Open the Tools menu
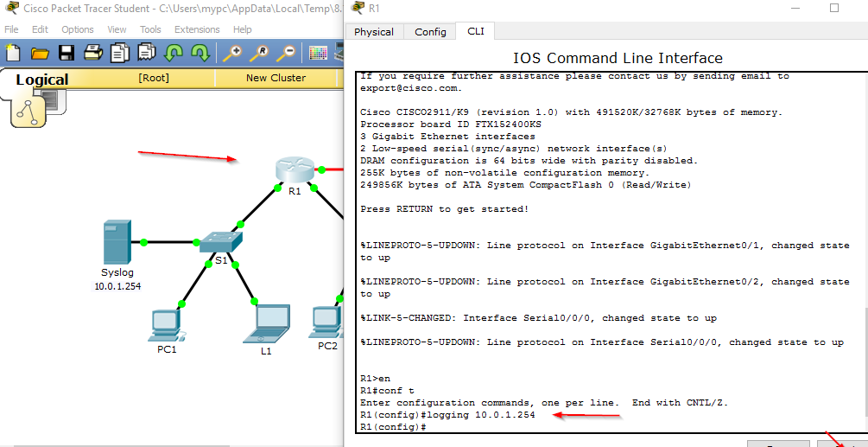This screenshot has height=447, width=868. [150, 29]
